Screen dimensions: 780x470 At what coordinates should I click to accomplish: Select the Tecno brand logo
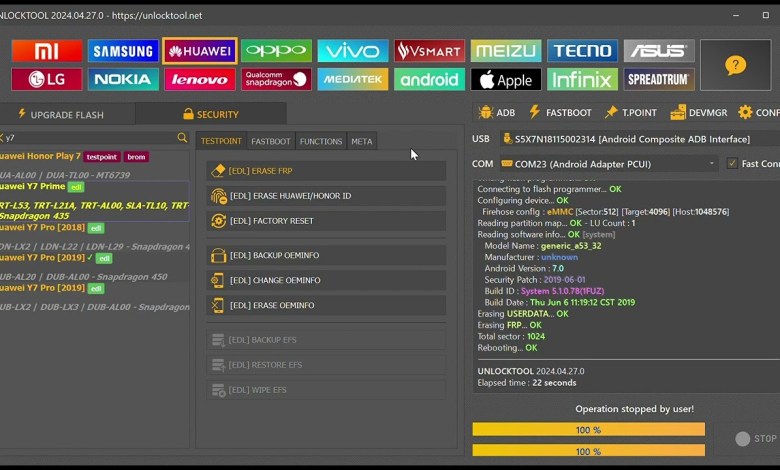(x=583, y=51)
